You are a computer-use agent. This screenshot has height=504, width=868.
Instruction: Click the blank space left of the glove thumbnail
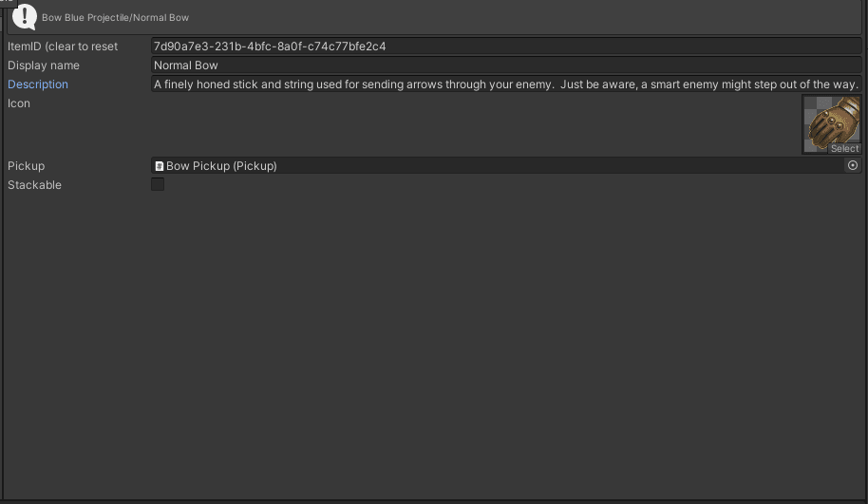click(x=475, y=123)
